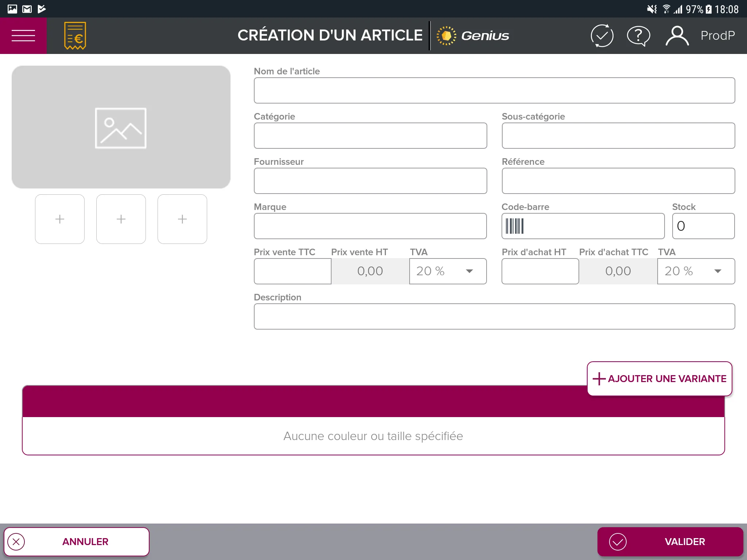Tap the main article image placeholder
Image resolution: width=747 pixels, height=560 pixels.
tap(121, 127)
